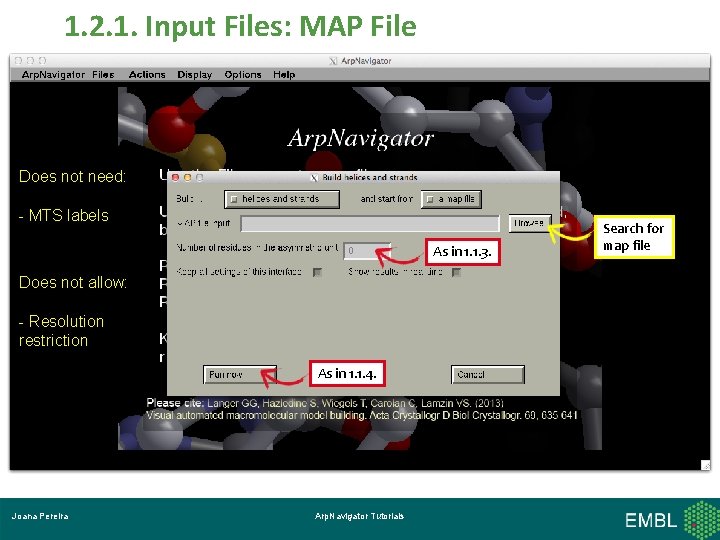The height and width of the screenshot is (540, 720).
Task: Open the 'helices and strands' build dropdown
Action: 282,199
